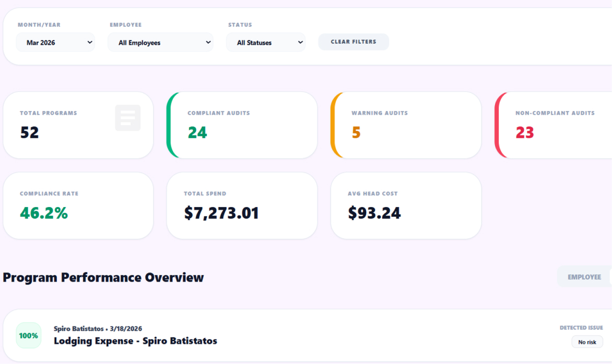
Task: Open the Lodging Expense - Spiro Batistatos entry
Action: click(x=135, y=341)
